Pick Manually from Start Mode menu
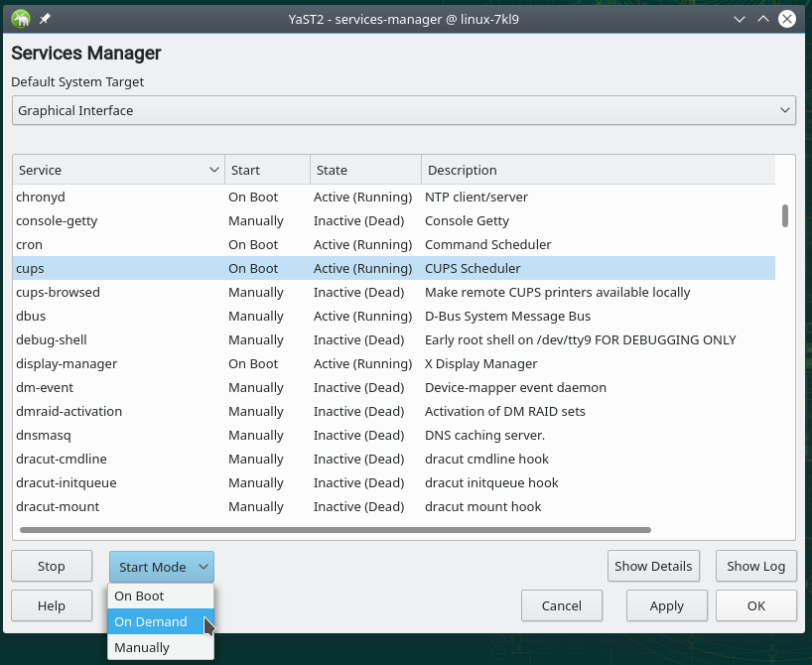 [160, 647]
